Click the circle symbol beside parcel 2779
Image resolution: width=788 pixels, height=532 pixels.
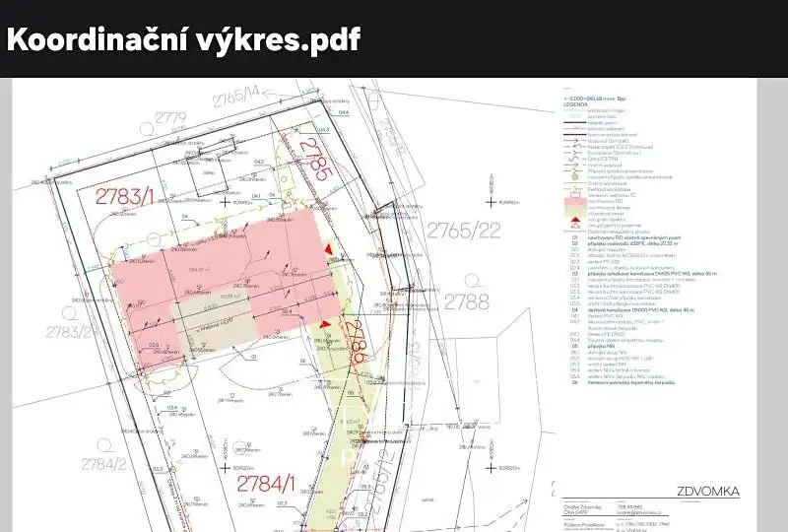pyautogui.click(x=146, y=129)
